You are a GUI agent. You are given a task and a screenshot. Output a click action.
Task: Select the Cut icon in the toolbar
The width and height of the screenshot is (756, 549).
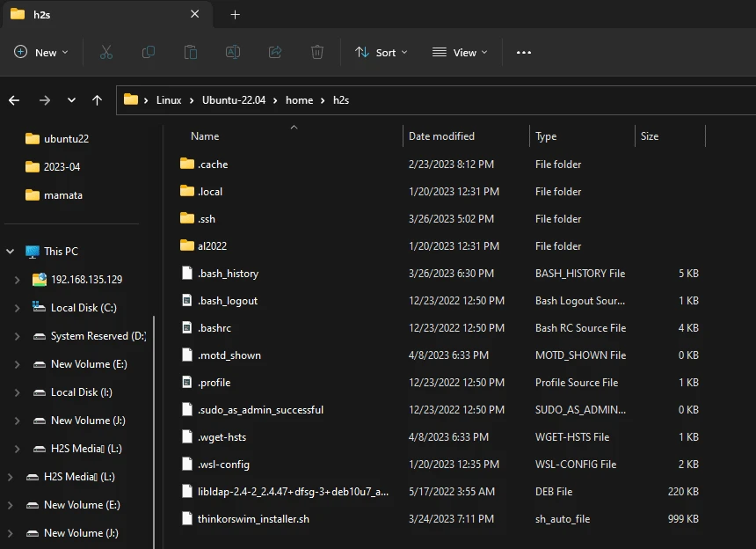(106, 52)
